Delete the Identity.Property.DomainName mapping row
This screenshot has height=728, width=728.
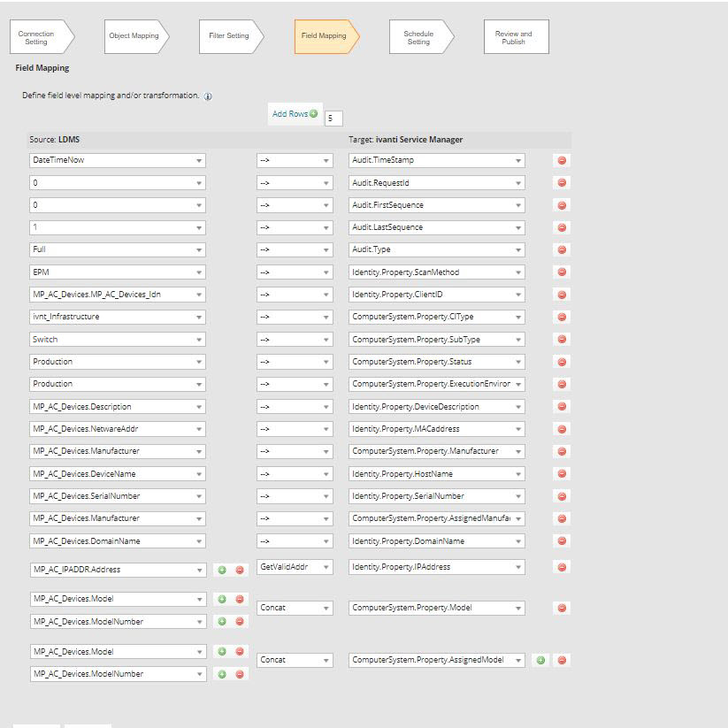click(562, 540)
